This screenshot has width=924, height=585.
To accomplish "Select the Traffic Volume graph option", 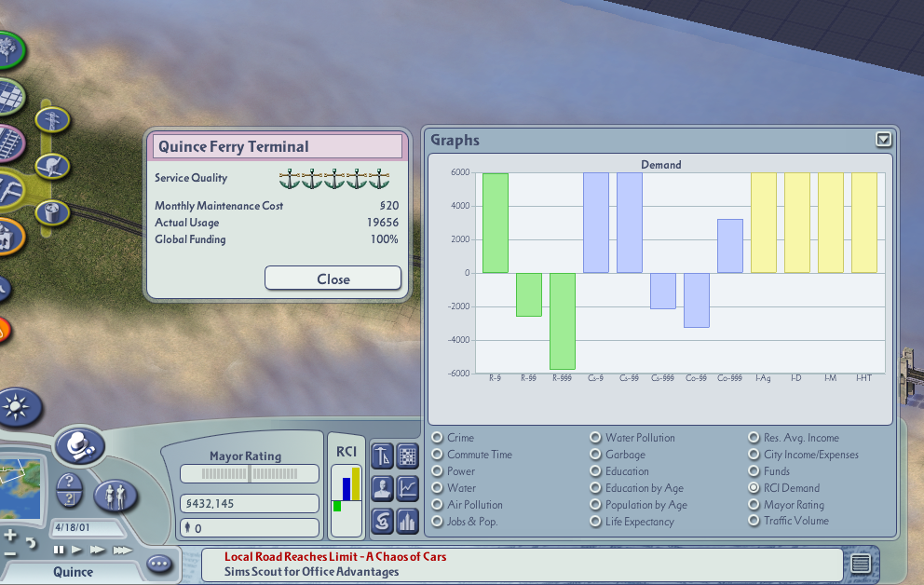I will point(754,521).
